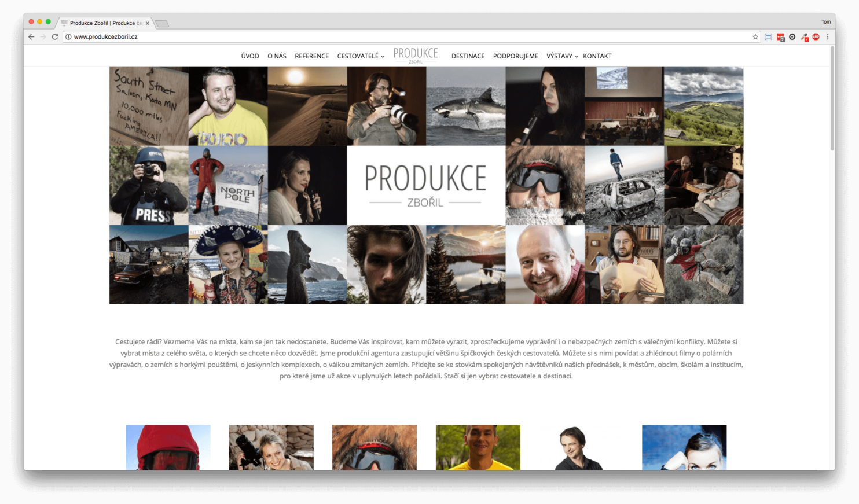
Task: Click the URL address bar field
Action: 405,37
